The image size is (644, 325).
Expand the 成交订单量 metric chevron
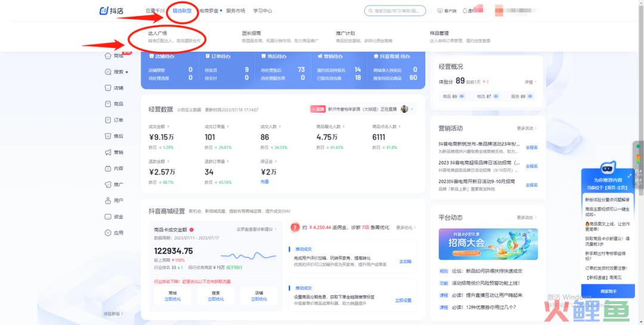click(x=228, y=126)
